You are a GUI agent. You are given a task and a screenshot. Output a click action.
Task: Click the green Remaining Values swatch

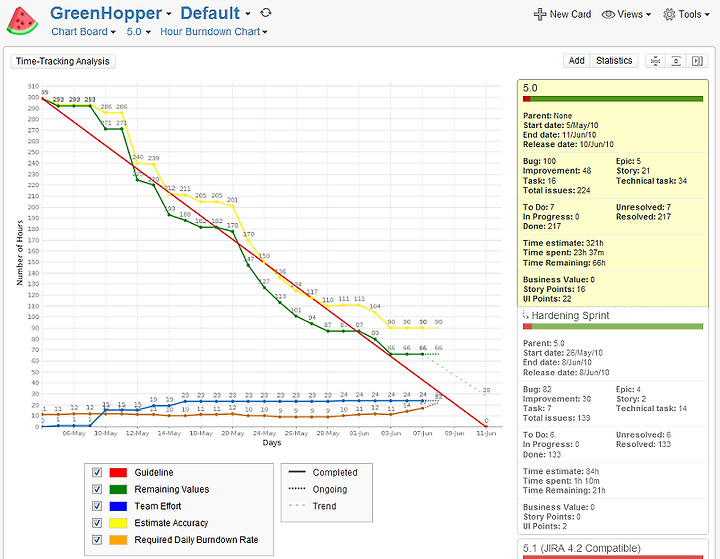118,489
